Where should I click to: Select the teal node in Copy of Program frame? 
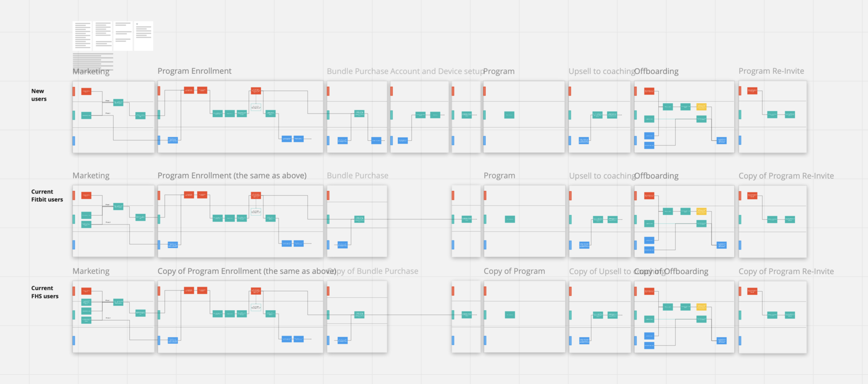tap(509, 315)
